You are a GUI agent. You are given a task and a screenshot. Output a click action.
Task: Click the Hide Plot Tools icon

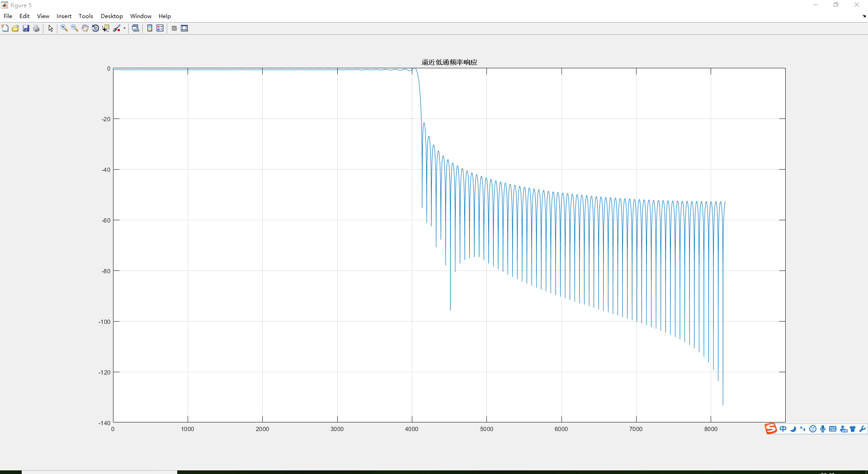pos(174,28)
